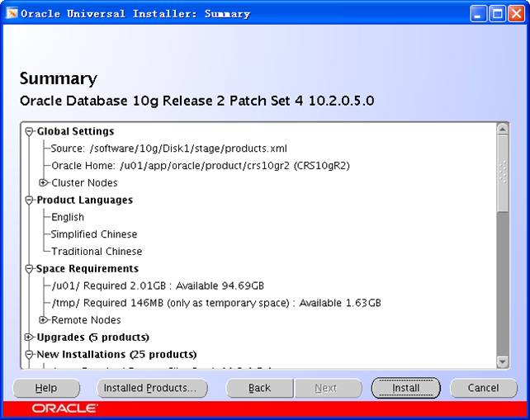Select the Simplified Chinese row
This screenshot has height=420, width=530.
point(94,234)
